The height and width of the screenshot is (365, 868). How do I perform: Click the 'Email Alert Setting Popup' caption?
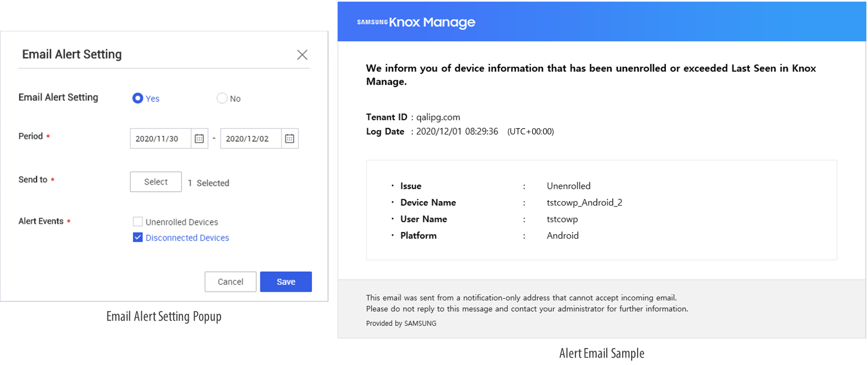pyautogui.click(x=164, y=316)
